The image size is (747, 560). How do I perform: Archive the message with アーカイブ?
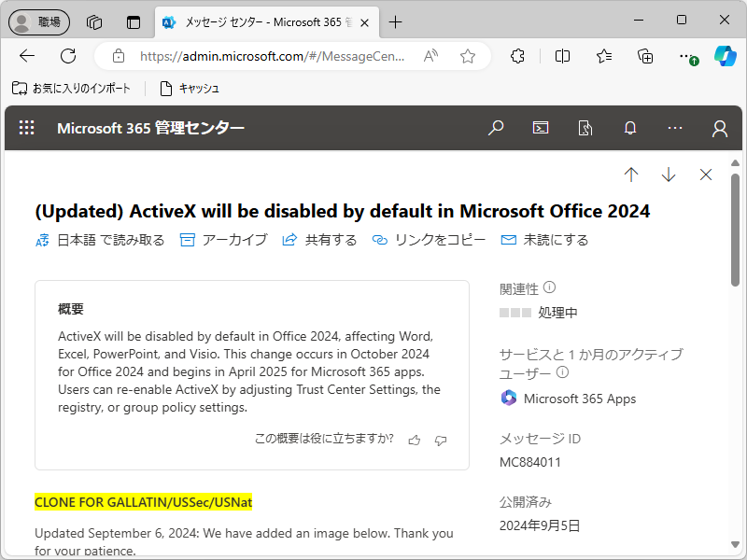(223, 240)
